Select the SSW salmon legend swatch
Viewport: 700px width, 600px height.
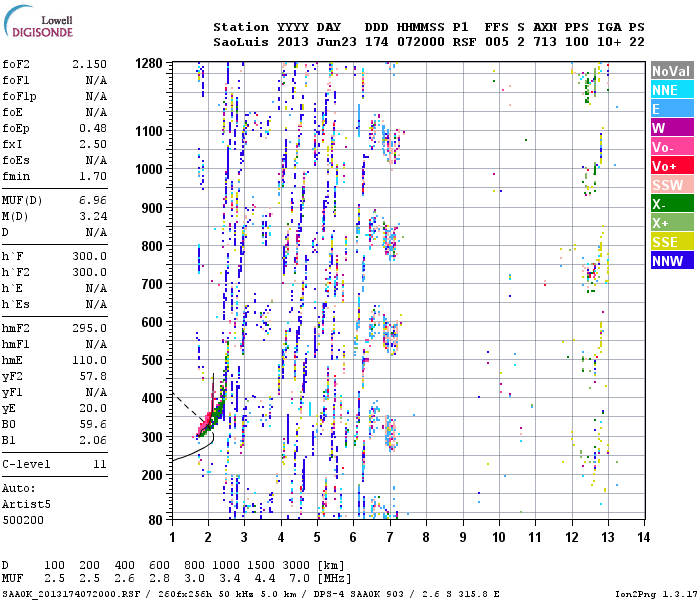point(672,184)
